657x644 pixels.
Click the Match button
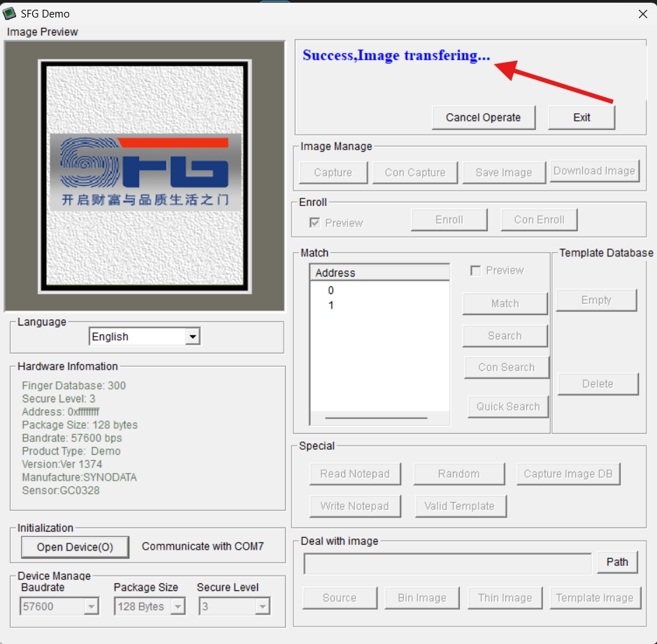(x=505, y=304)
